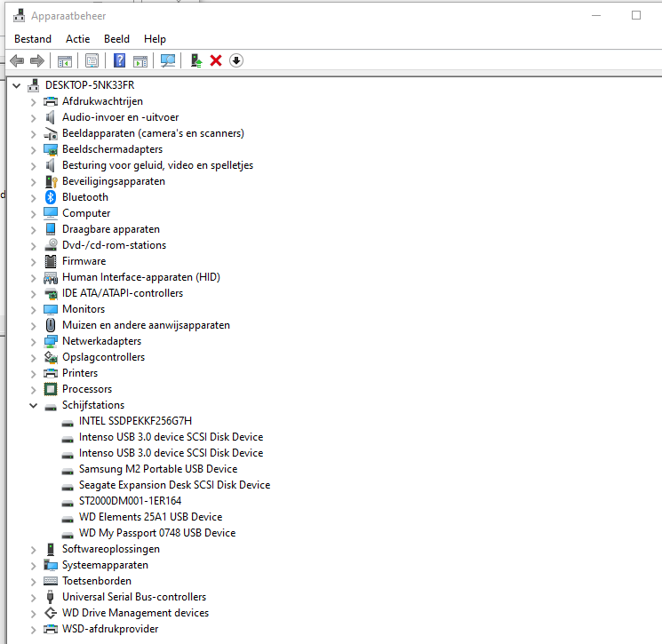Screen dimensions: 662x644
Task: Expand the Monitors category arrow
Action: coord(34,309)
